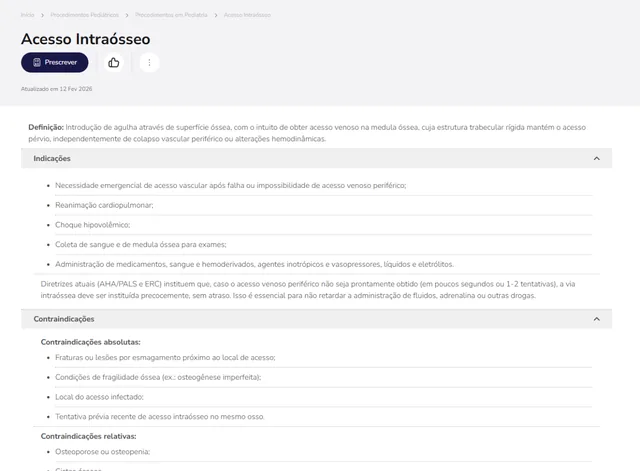The image size is (640, 471).
Task: Click 'Choque hipovolêmico;' list item
Action: 93,225
